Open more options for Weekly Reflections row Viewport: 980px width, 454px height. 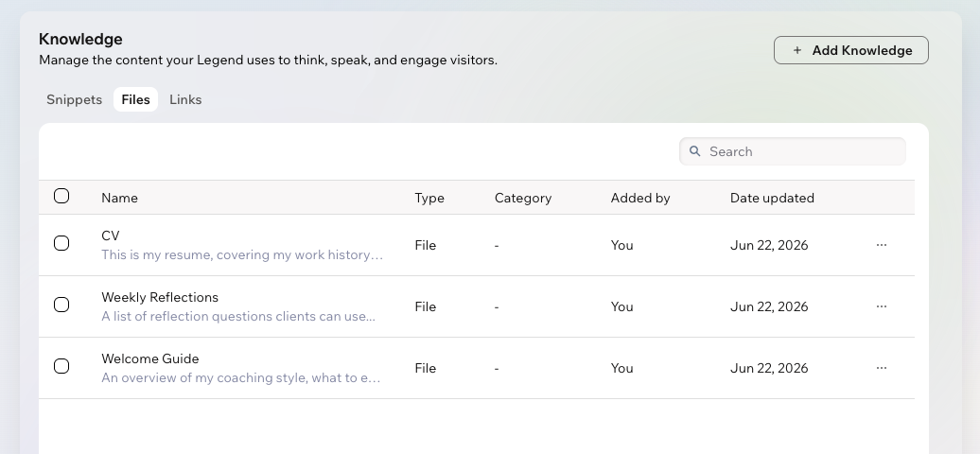882,306
